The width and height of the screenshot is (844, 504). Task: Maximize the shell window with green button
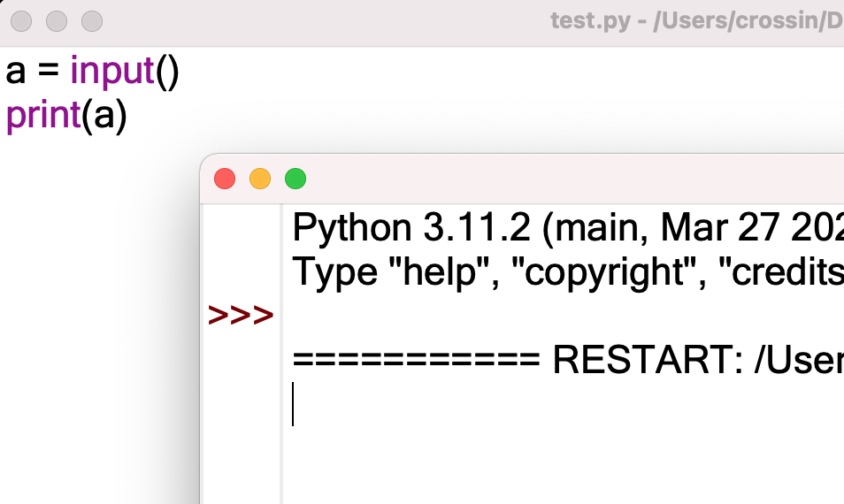point(295,179)
